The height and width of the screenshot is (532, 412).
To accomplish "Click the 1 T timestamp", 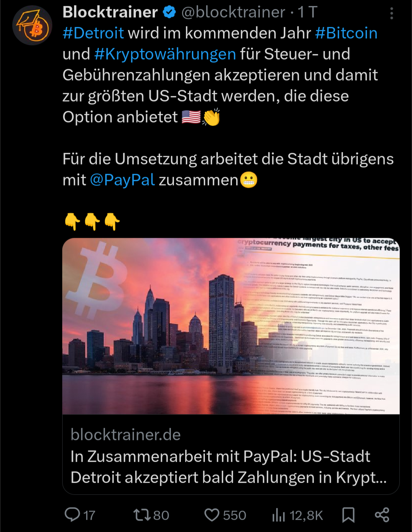I will (307, 12).
